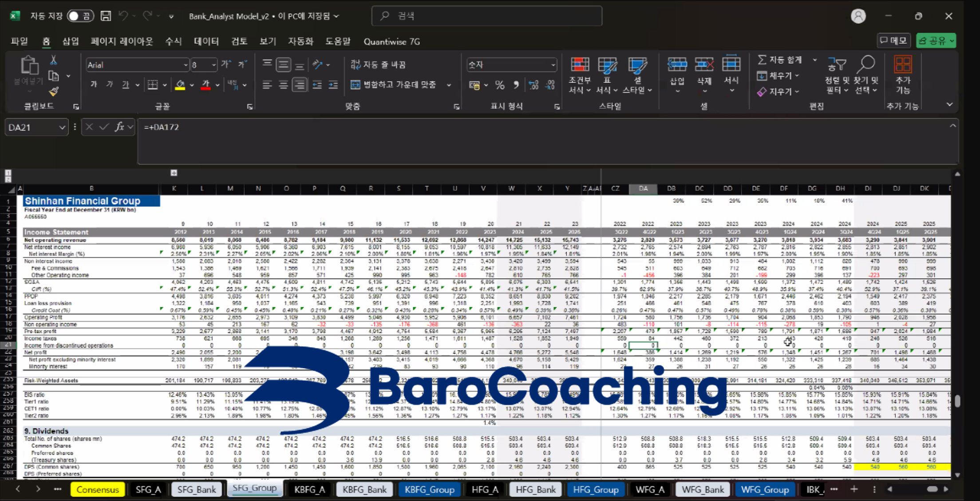Click the format painter brush icon
Image resolution: width=980 pixels, height=501 pixels.
pos(54,91)
